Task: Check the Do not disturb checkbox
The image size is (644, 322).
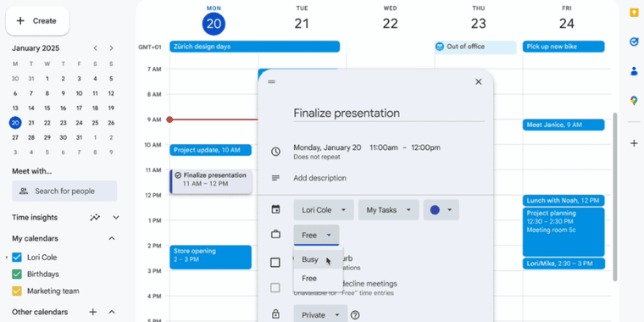Action: [x=275, y=263]
